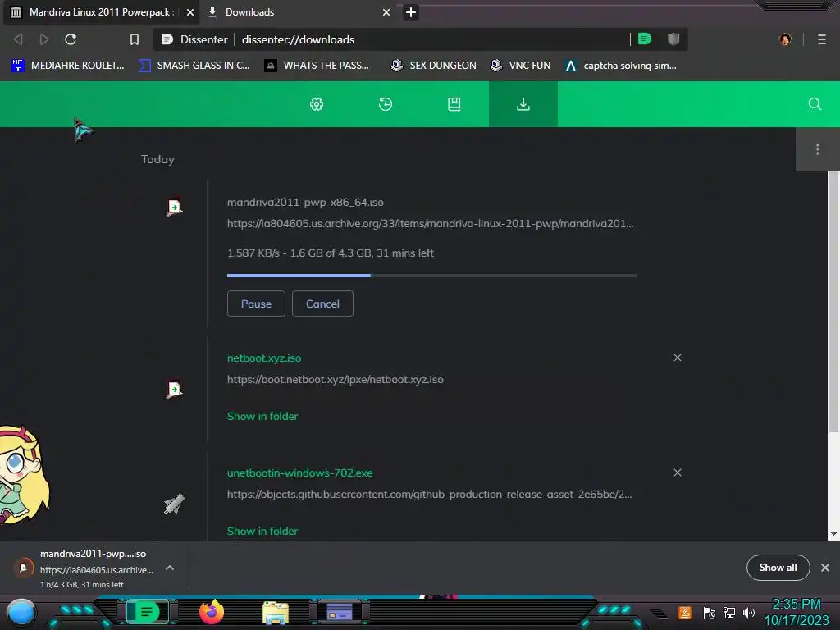Click the network tray icon
Image resolution: width=840 pixels, height=630 pixels.
729,612
